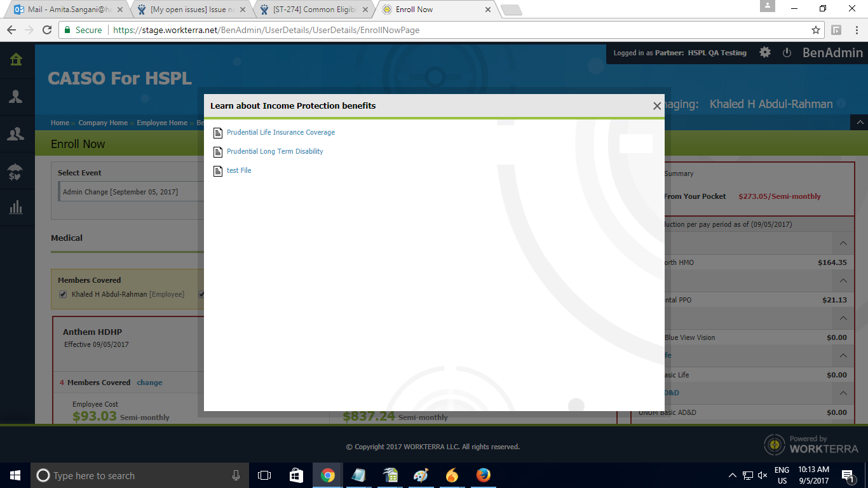Viewport: 868px width, 488px height.
Task: Open umbrella benefits icon in sidebar
Action: click(16, 172)
